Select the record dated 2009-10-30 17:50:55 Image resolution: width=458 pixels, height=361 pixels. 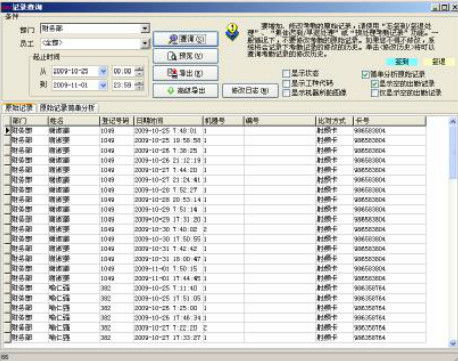coord(218,239)
